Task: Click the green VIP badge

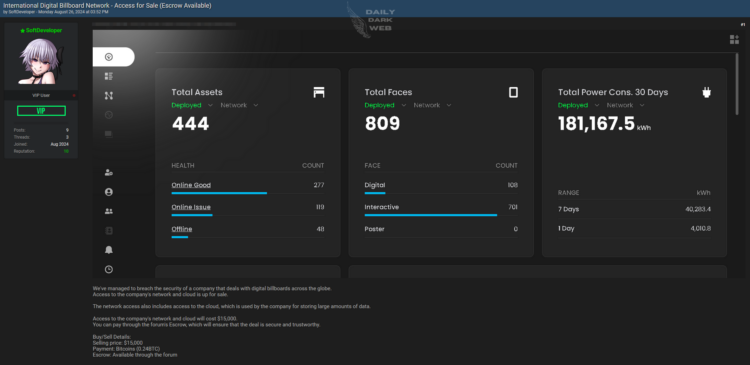Action: coord(41,111)
